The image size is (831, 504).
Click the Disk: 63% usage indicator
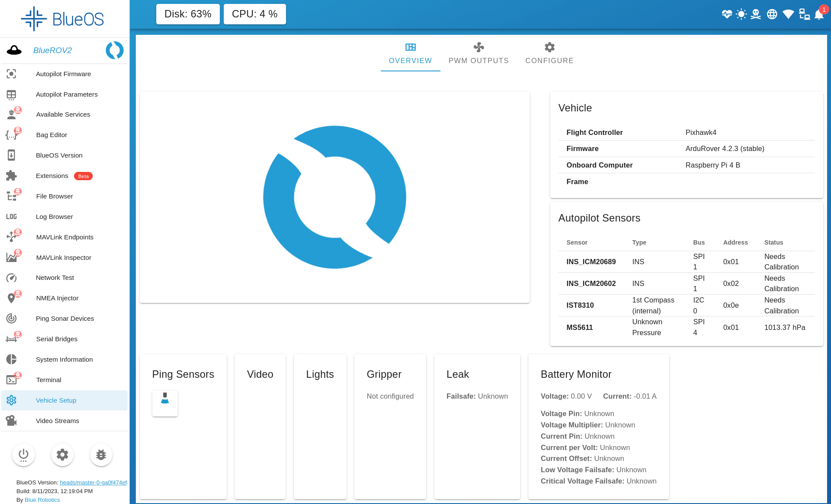tap(188, 13)
